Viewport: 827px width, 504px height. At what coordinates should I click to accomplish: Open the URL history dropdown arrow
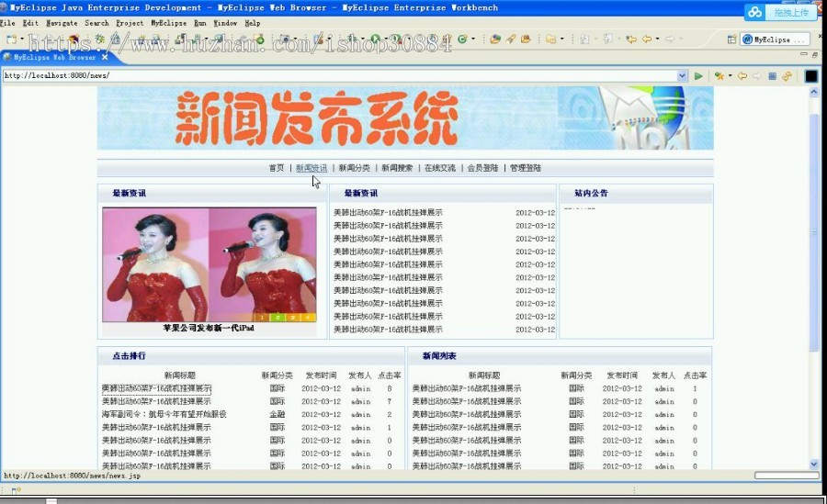pos(682,75)
